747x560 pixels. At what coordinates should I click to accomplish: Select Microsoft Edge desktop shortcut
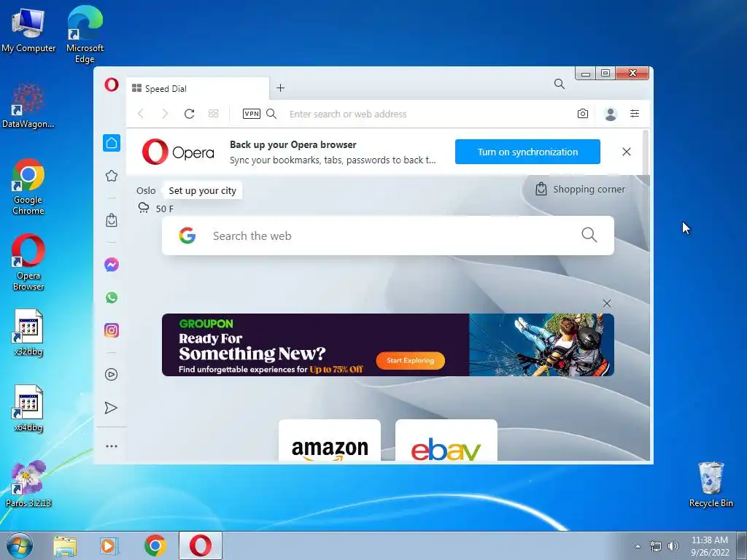coord(85,34)
